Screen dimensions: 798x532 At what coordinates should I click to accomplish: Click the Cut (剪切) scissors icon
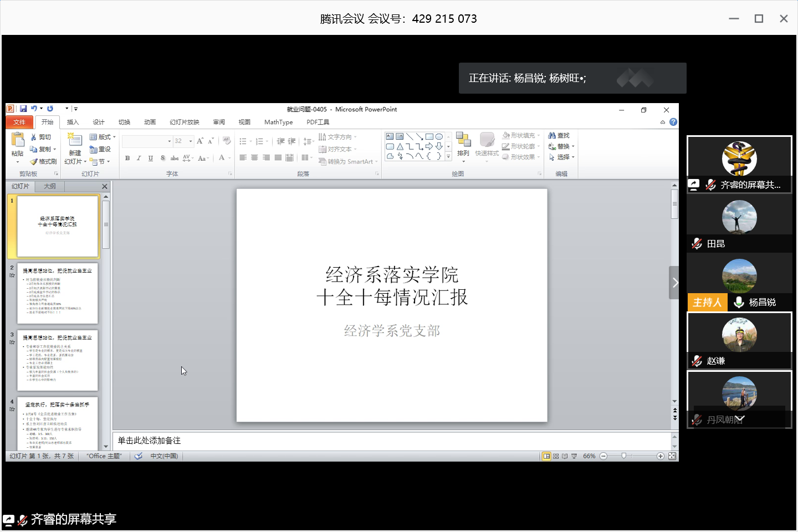pos(34,137)
